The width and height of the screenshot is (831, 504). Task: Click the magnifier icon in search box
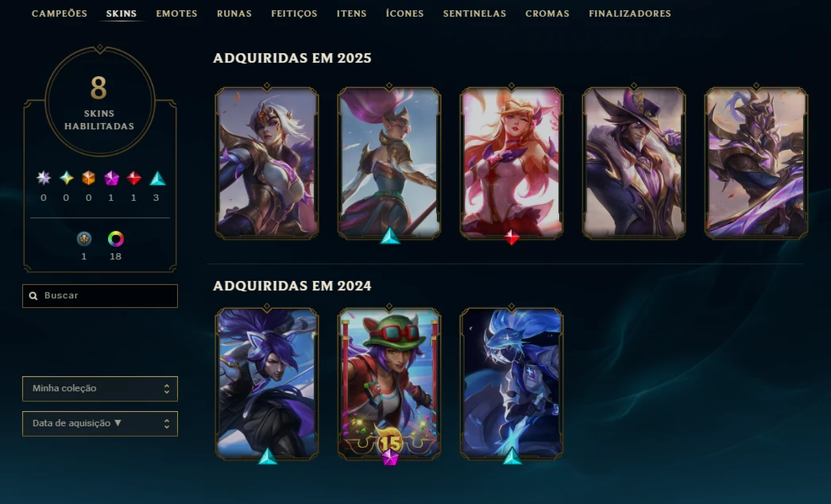33,296
